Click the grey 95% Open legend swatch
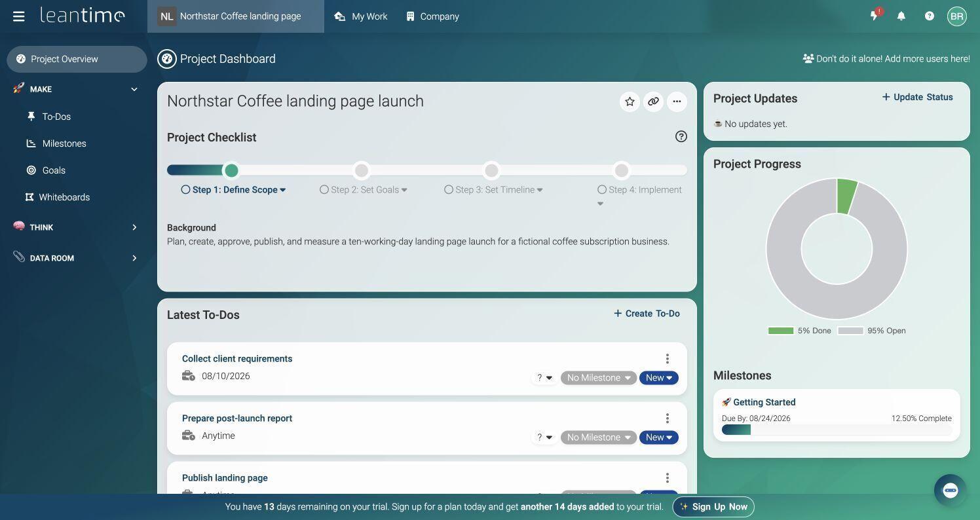Image resolution: width=980 pixels, height=520 pixels. [x=850, y=331]
